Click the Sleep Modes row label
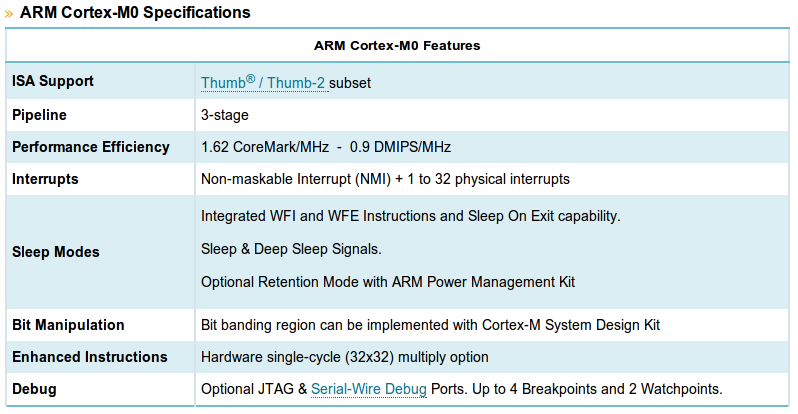This screenshot has width=798, height=414. [56, 252]
